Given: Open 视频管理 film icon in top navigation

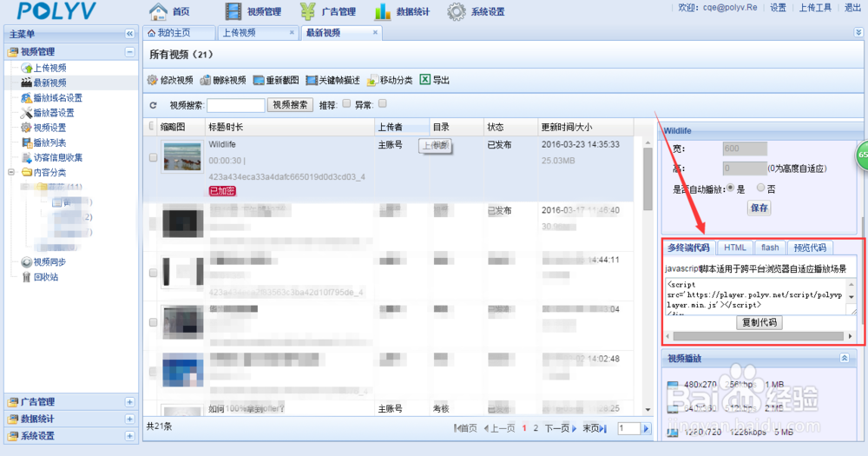Looking at the screenshot, I should pyautogui.click(x=233, y=11).
